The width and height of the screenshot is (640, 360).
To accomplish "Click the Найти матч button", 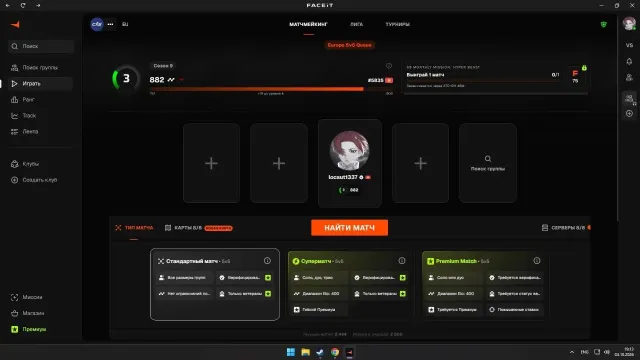I will (349, 228).
